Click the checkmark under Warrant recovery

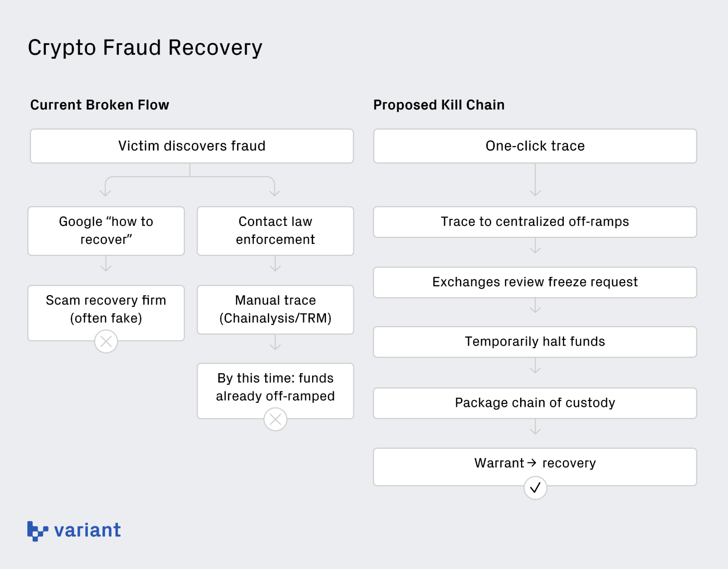point(535,487)
